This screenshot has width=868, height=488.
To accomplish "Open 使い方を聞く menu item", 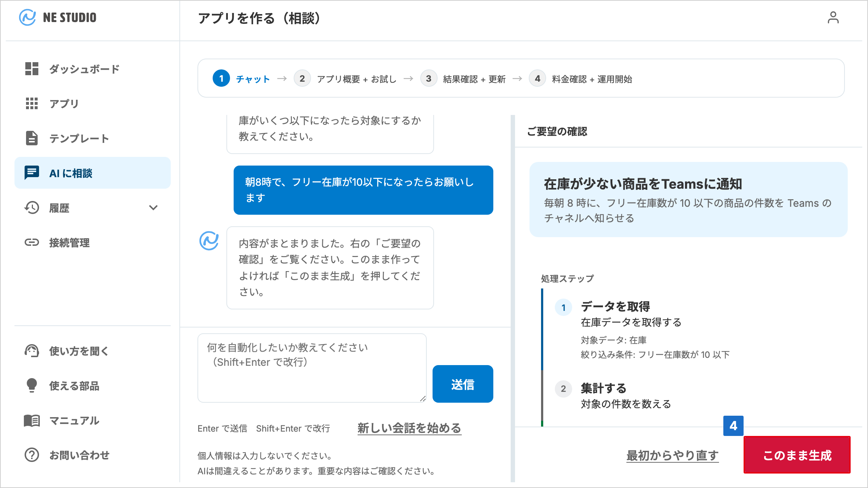I will [93, 351].
